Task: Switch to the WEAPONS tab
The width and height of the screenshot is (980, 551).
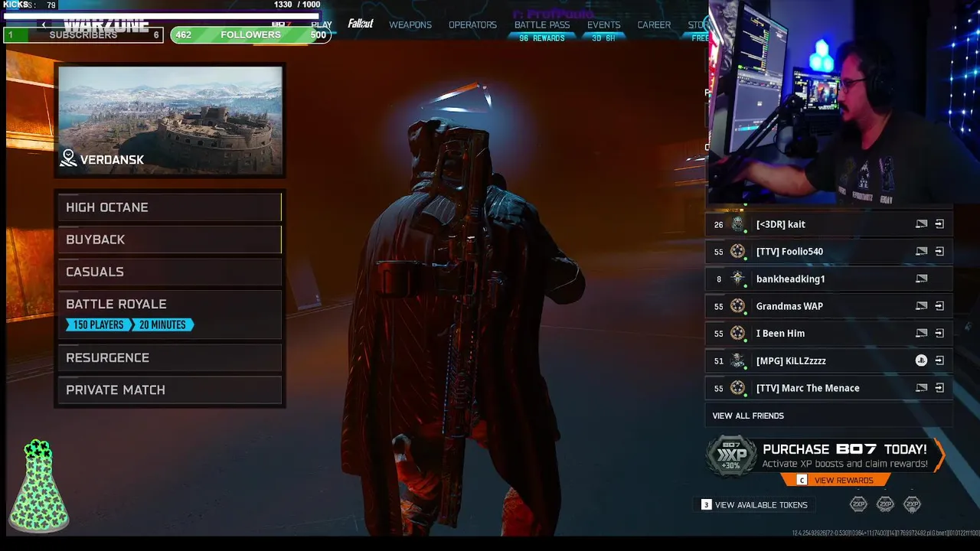Action: [x=410, y=24]
